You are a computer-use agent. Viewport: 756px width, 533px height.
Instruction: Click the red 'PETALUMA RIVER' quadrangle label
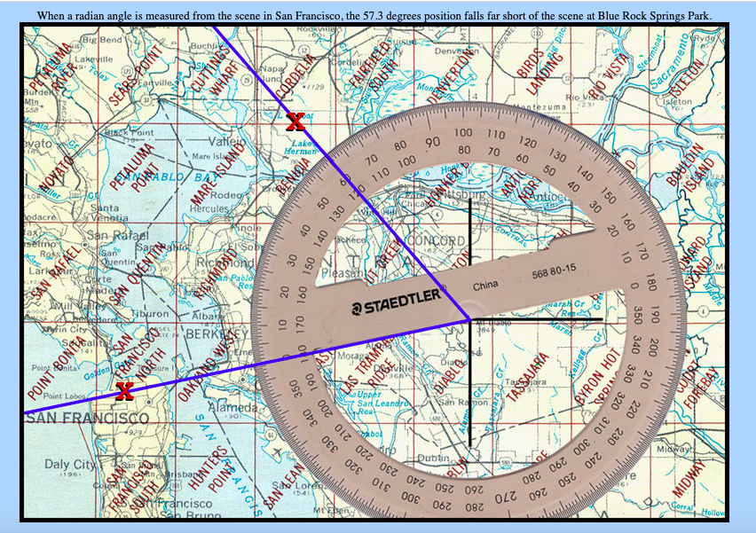[52, 67]
